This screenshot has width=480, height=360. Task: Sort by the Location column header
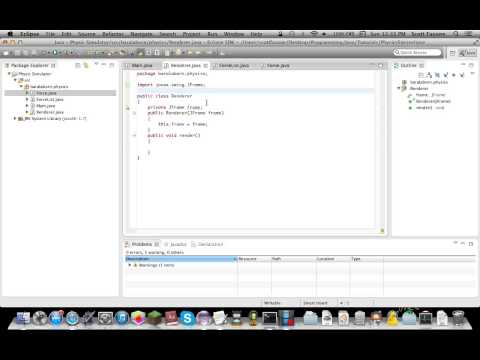point(333,259)
